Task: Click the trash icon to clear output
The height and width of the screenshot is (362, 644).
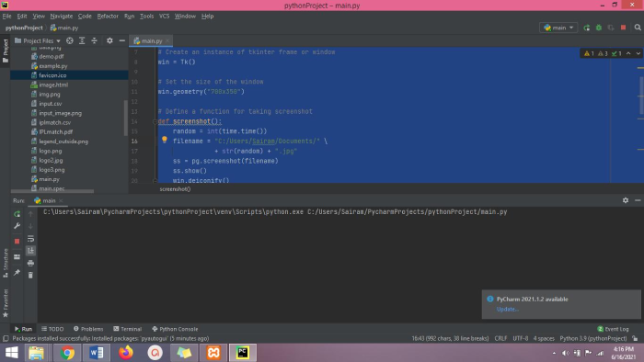Action: [x=30, y=275]
